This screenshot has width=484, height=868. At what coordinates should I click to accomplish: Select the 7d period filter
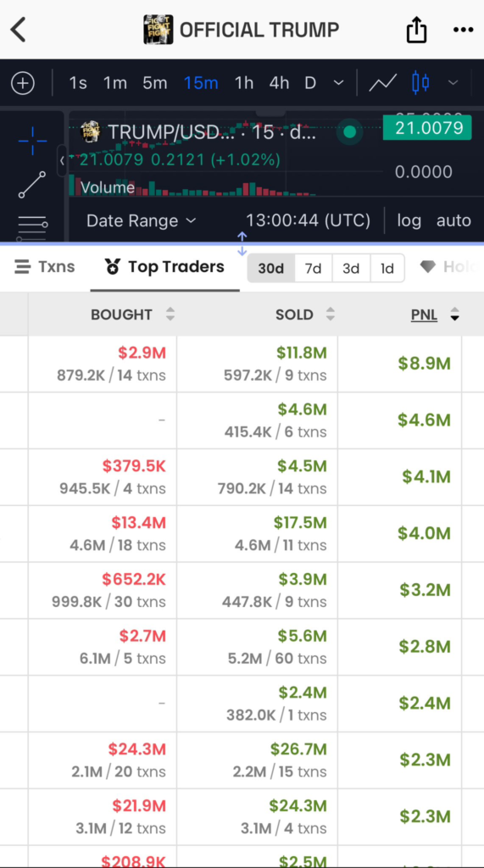point(313,269)
